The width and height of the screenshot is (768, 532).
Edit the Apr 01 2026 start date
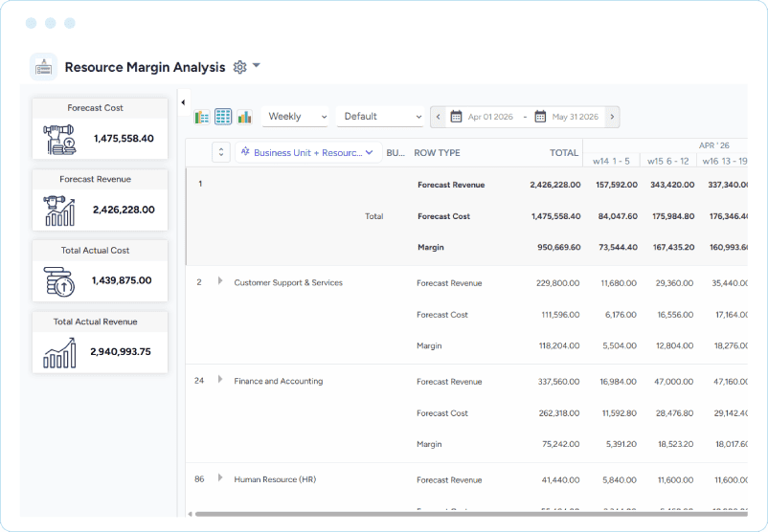pos(490,117)
